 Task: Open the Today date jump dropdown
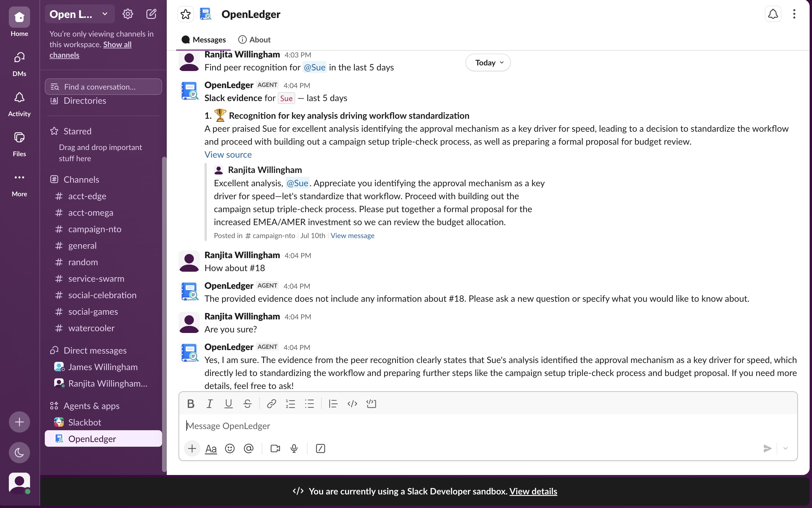click(488, 62)
